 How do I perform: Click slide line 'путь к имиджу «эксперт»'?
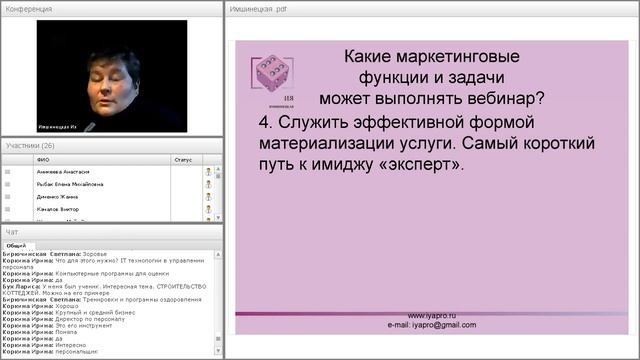361,164
